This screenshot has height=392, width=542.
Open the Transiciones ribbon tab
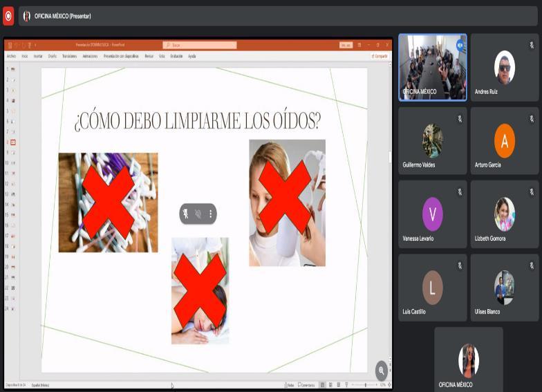pos(69,56)
